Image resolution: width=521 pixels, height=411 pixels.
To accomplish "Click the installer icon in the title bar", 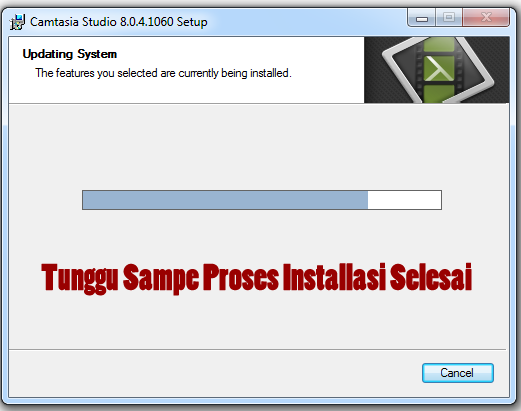I will pyautogui.click(x=17, y=22).
